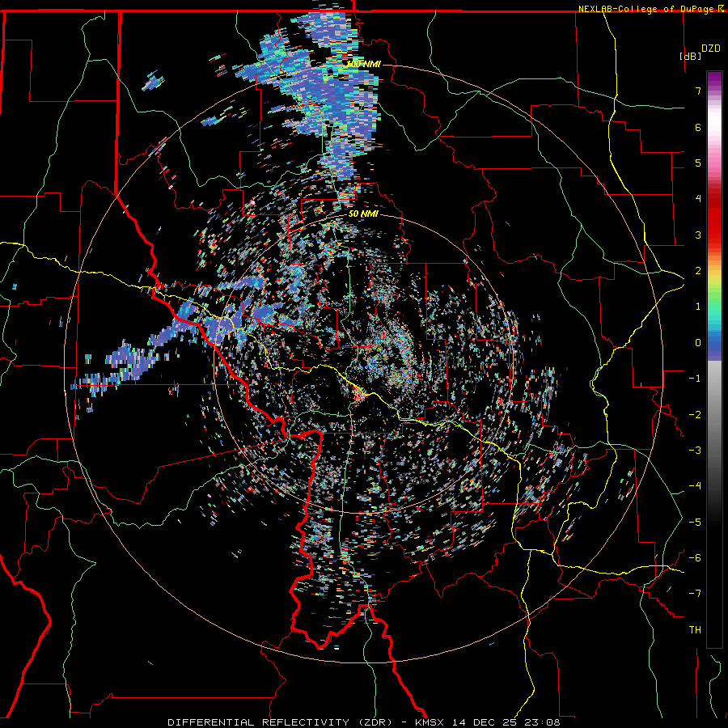Select the -2 dB scale label
728x728 pixels.
point(695,415)
